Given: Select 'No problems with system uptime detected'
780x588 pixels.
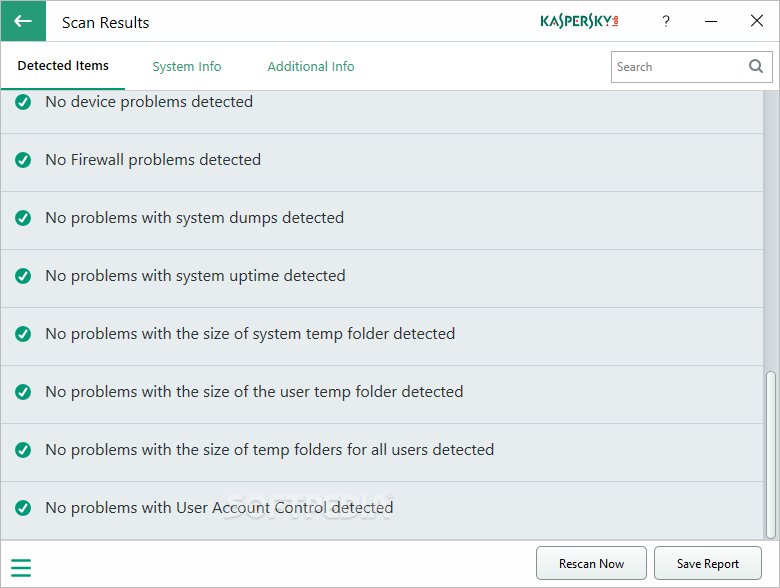Looking at the screenshot, I should coord(195,276).
